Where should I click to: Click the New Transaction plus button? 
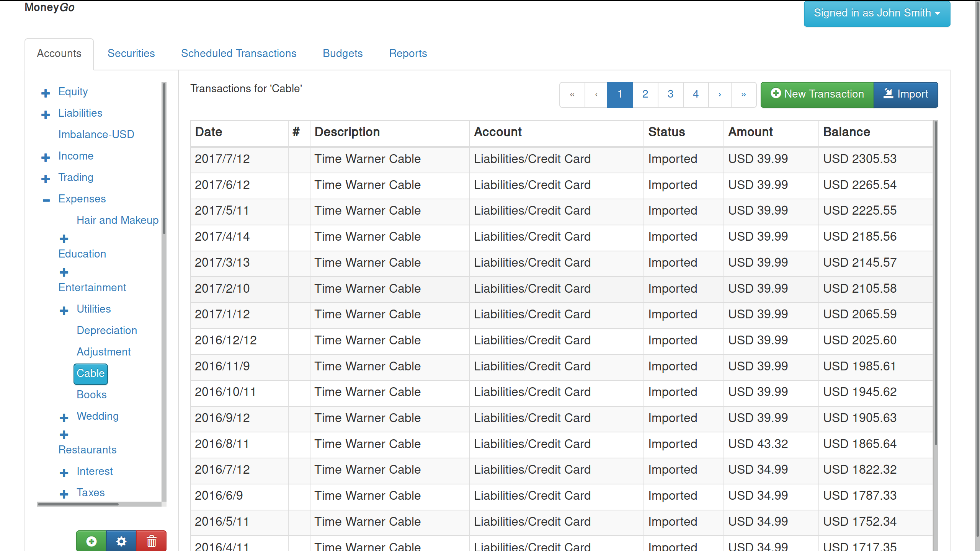tap(817, 94)
